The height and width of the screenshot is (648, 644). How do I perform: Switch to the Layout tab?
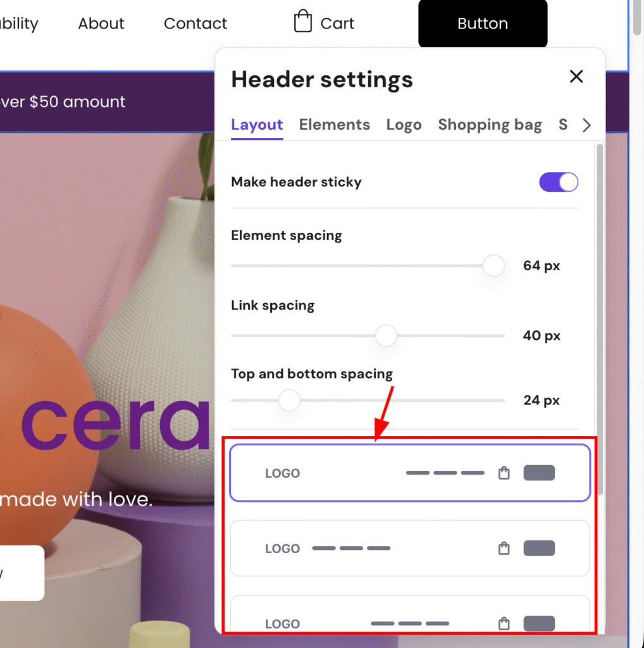point(257,125)
